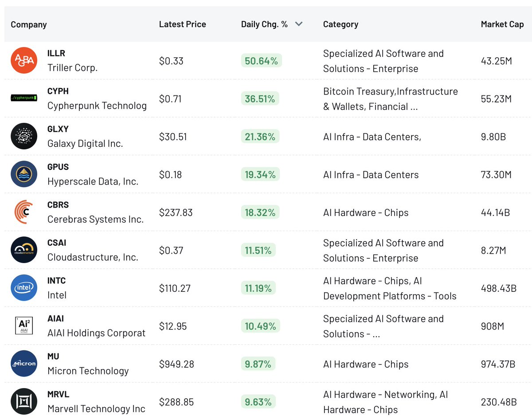532x420 pixels.
Task: Click the Triller Corp. AGBA logo
Action: [24, 60]
